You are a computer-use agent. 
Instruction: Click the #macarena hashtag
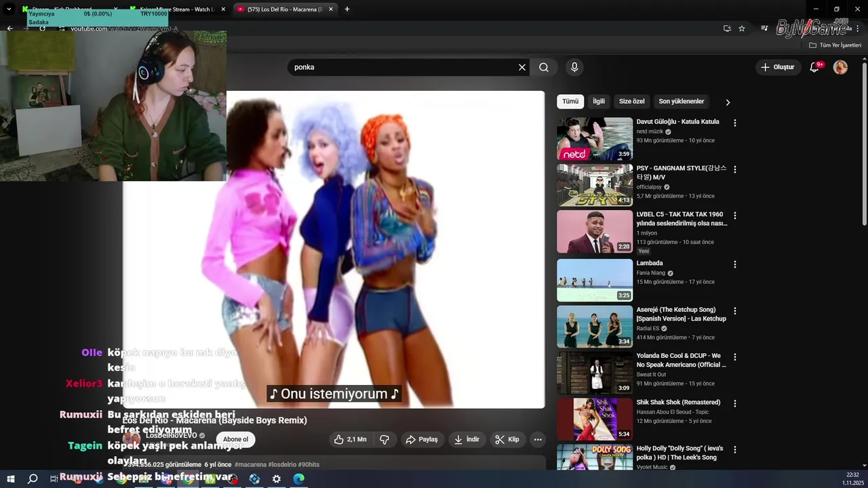click(x=250, y=465)
